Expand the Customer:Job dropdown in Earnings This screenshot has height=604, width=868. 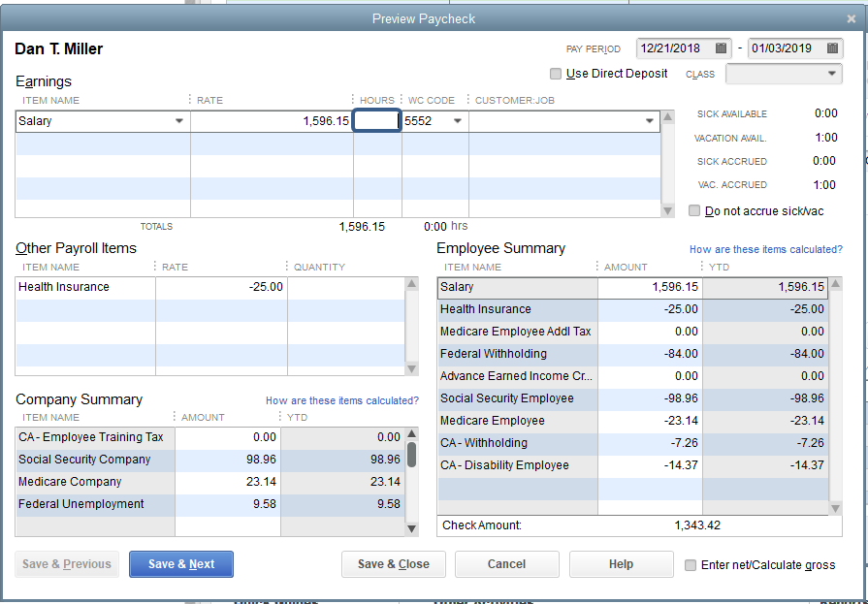point(651,121)
